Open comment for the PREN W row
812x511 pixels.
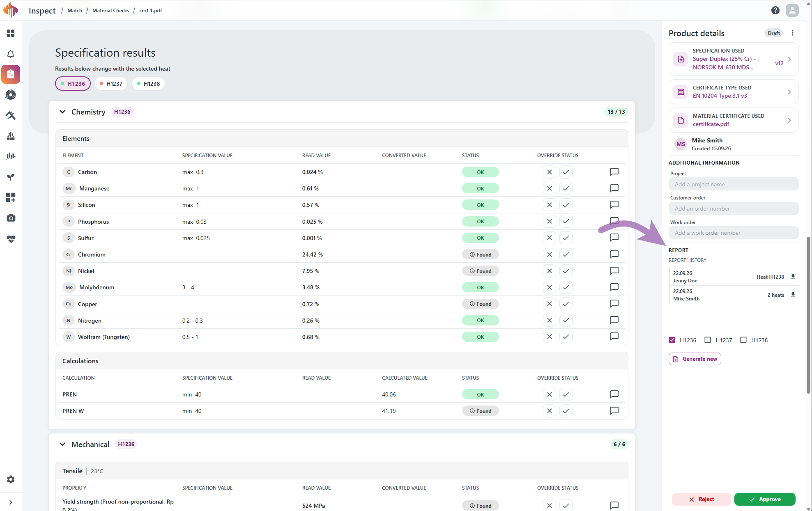point(614,411)
